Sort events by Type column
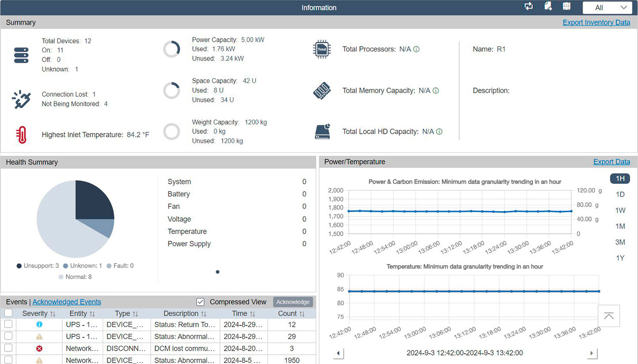The width and height of the screenshot is (638, 364). [126, 313]
